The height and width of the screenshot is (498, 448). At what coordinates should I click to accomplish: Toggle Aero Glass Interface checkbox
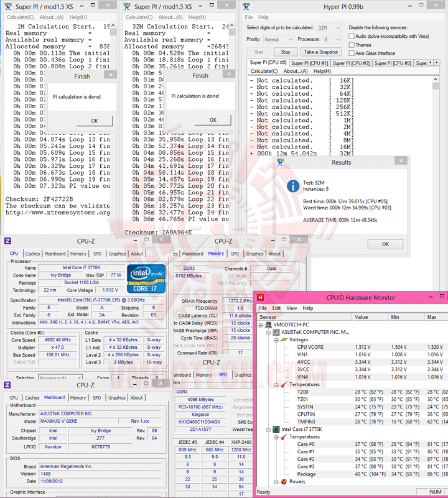click(x=352, y=53)
